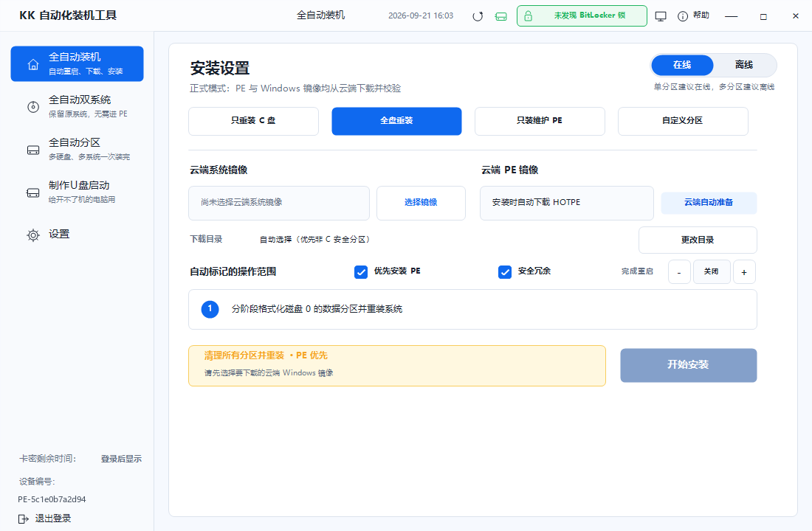Screen dimensions: 812x531
Task: Click the drive icon beside 制作U盘启动
Action: [x=33, y=192]
